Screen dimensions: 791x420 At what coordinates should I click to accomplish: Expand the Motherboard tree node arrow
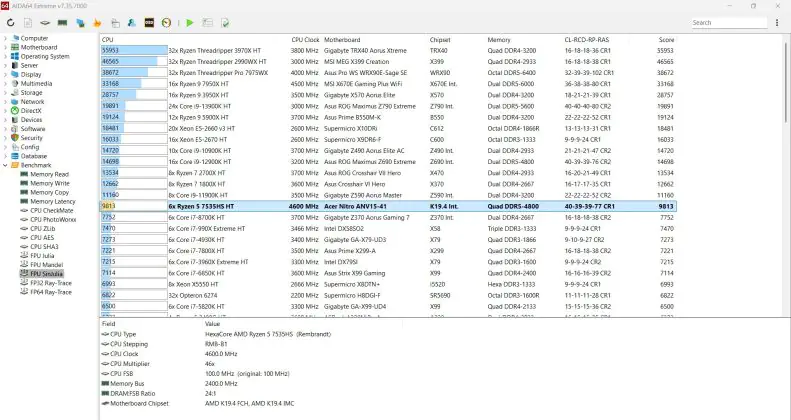pos(6,47)
